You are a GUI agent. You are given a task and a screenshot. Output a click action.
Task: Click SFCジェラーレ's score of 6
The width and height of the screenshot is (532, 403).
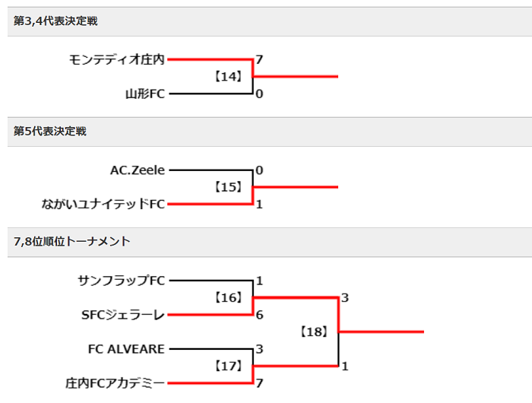pyautogui.click(x=259, y=315)
